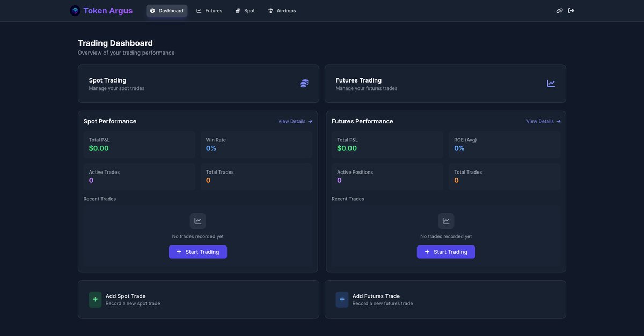Click 'Manage your spot trades' text
The image size is (644, 336).
point(116,88)
